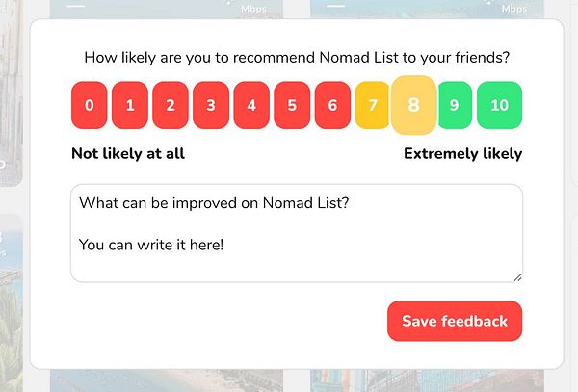Viewport: 578px width, 392px height.
Task: Click the 'Extremely likely' label
Action: click(x=462, y=153)
